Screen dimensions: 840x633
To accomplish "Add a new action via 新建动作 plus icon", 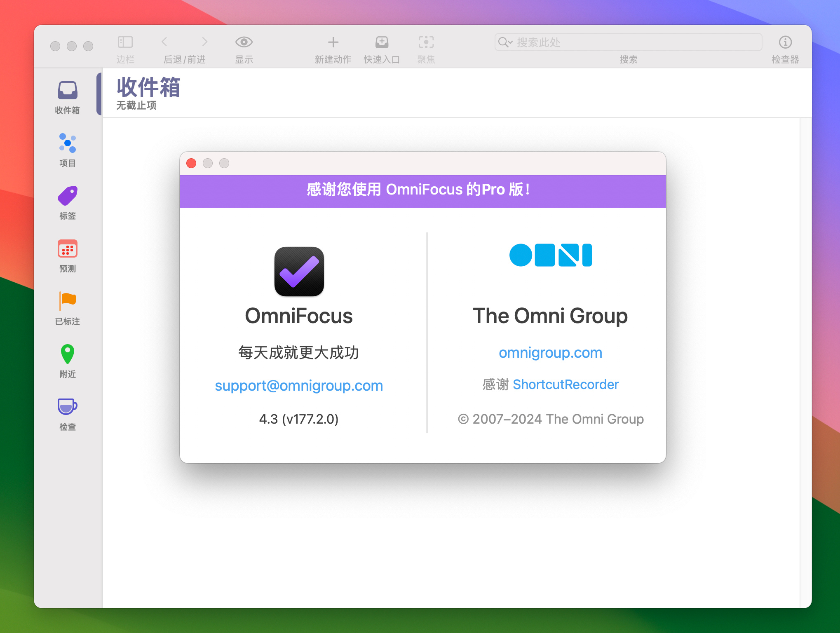I will [x=333, y=42].
